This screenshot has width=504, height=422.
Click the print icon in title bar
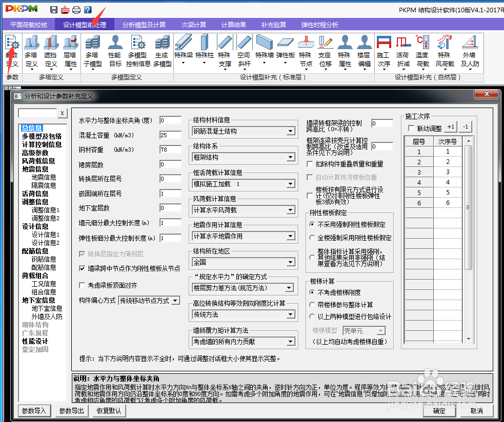click(76, 10)
